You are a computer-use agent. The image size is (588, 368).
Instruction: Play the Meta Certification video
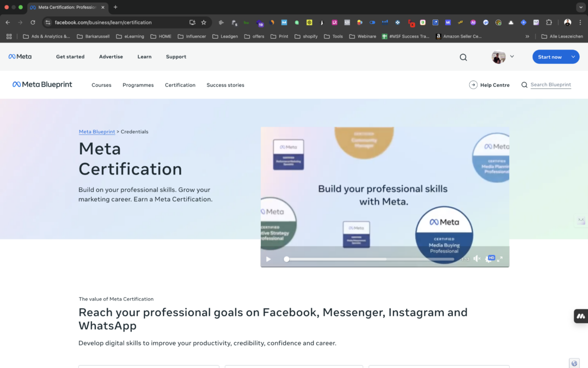click(x=268, y=259)
